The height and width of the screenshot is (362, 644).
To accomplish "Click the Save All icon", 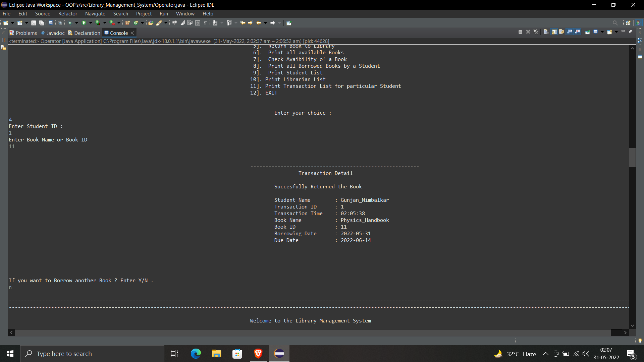I will tap(41, 23).
